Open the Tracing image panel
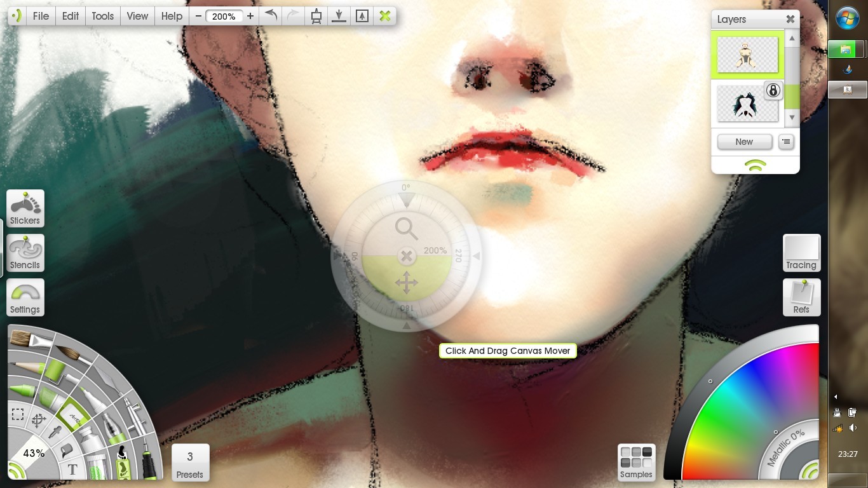Viewport: 868px width, 488px height. [801, 253]
